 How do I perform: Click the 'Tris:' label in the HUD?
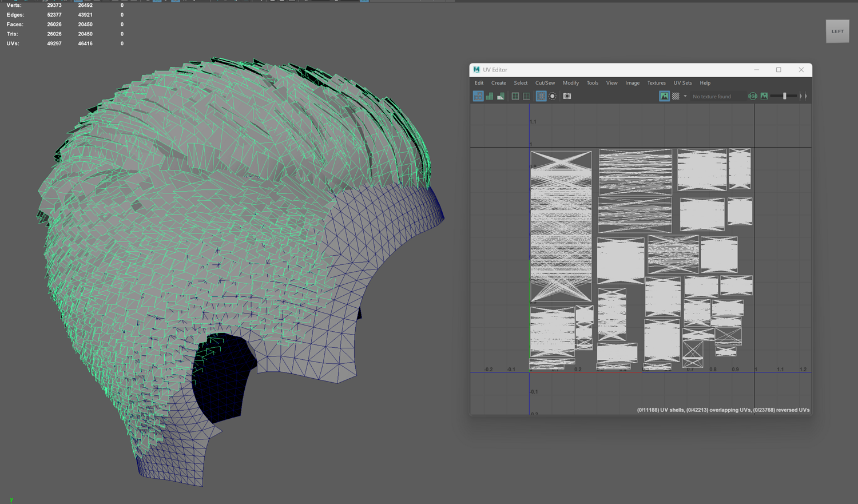[13, 34]
